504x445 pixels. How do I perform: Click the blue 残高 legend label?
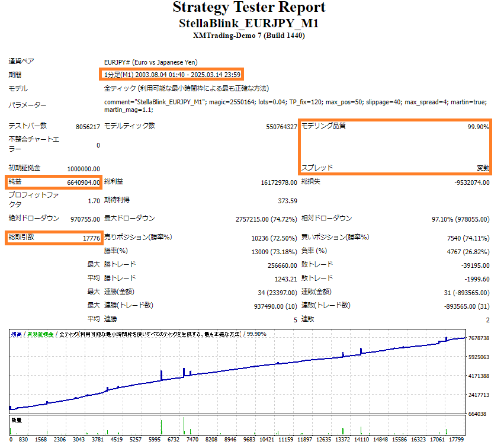pos(17,334)
